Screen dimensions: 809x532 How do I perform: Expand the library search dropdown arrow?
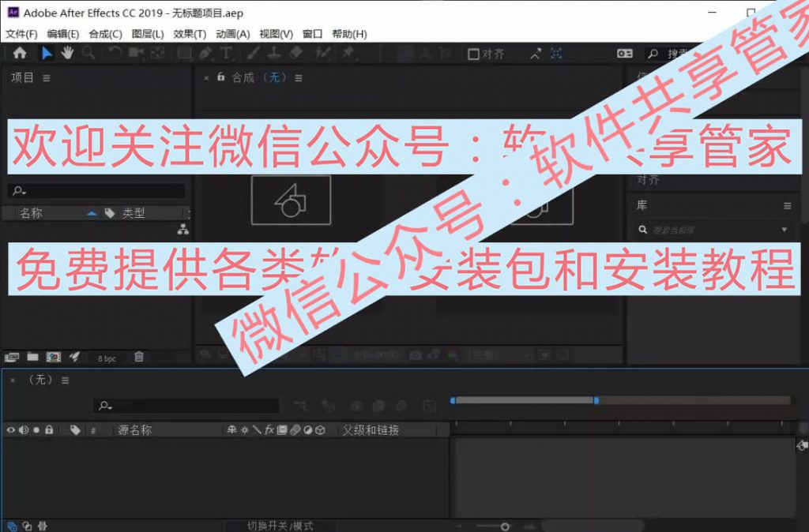(x=785, y=230)
